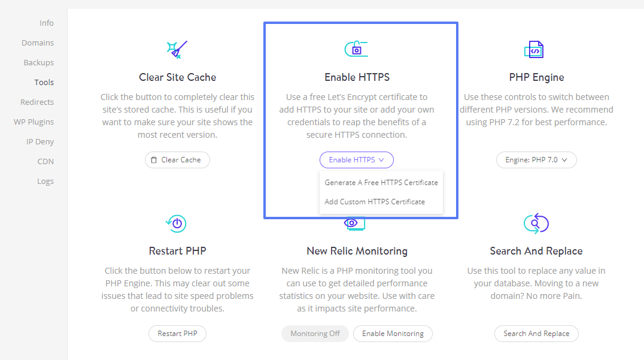Choose Generate A Free HTTPS Certificate
This screenshot has width=644, height=360.
(x=381, y=183)
